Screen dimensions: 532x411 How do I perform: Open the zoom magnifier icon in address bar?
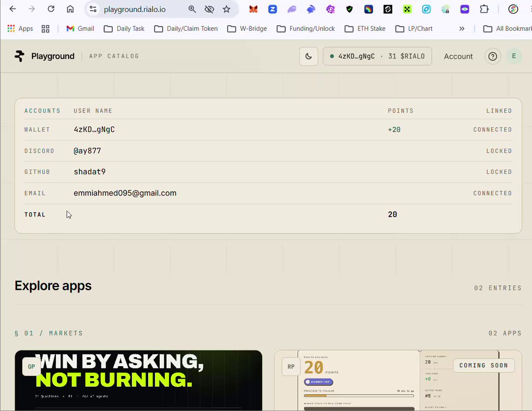[192, 9]
